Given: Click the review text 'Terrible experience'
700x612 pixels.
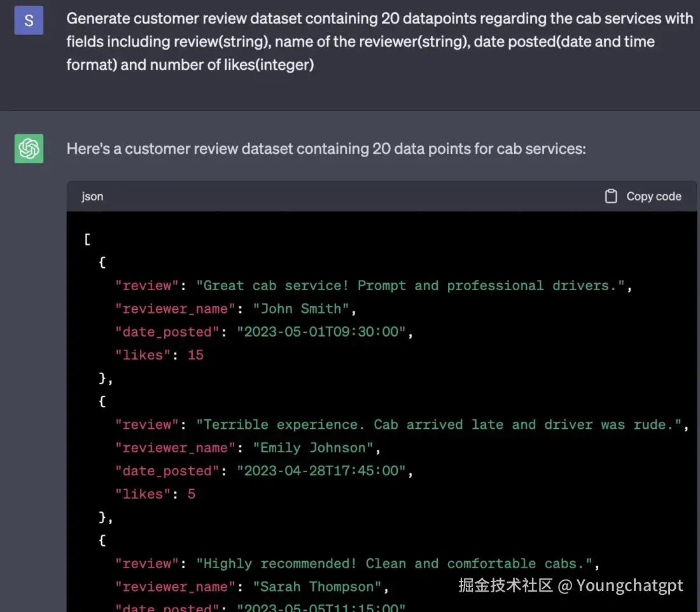Looking at the screenshot, I should [x=281, y=424].
